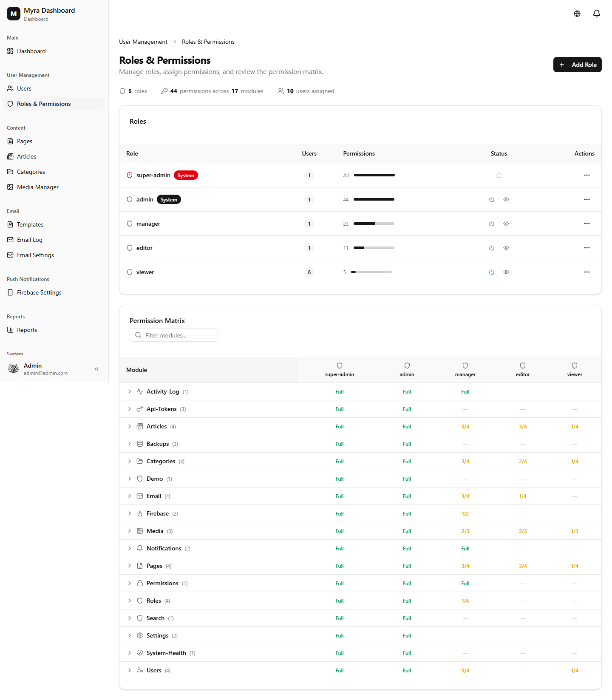Screen dimensions: 612x700
Task: Click the admin shield icon in matrix header
Action: click(407, 366)
